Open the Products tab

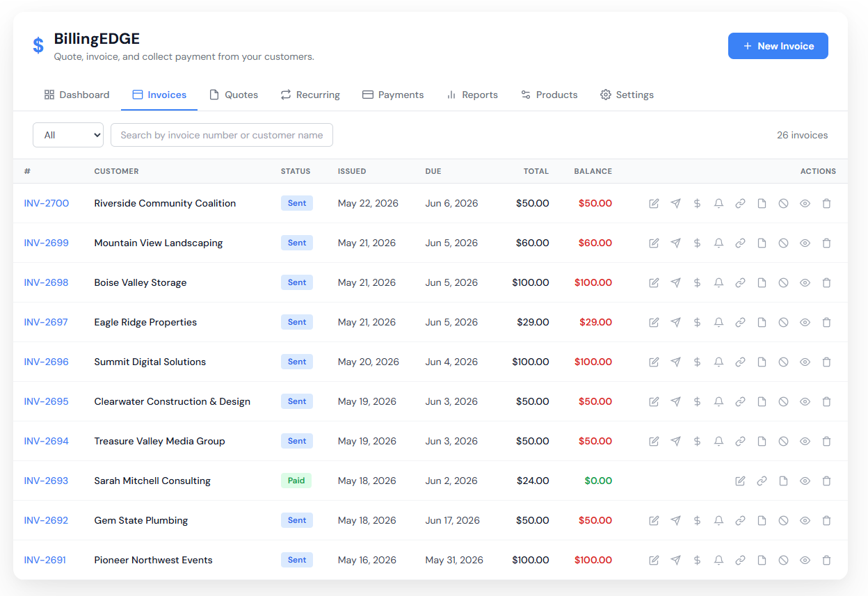coord(549,95)
